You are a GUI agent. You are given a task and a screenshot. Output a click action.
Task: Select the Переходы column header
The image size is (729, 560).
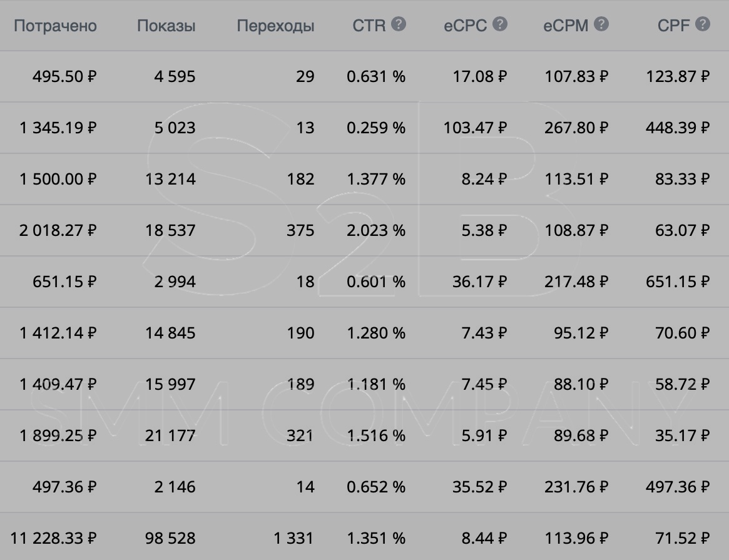click(275, 26)
